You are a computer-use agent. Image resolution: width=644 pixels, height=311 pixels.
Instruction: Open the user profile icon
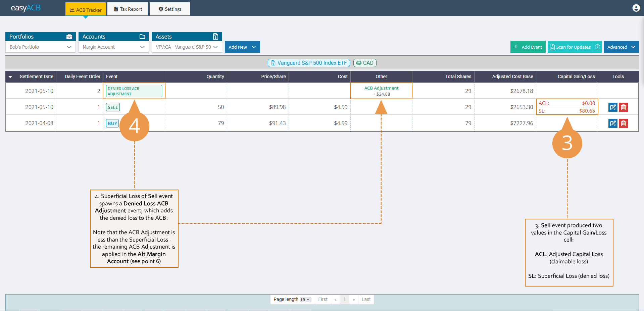coord(636,8)
